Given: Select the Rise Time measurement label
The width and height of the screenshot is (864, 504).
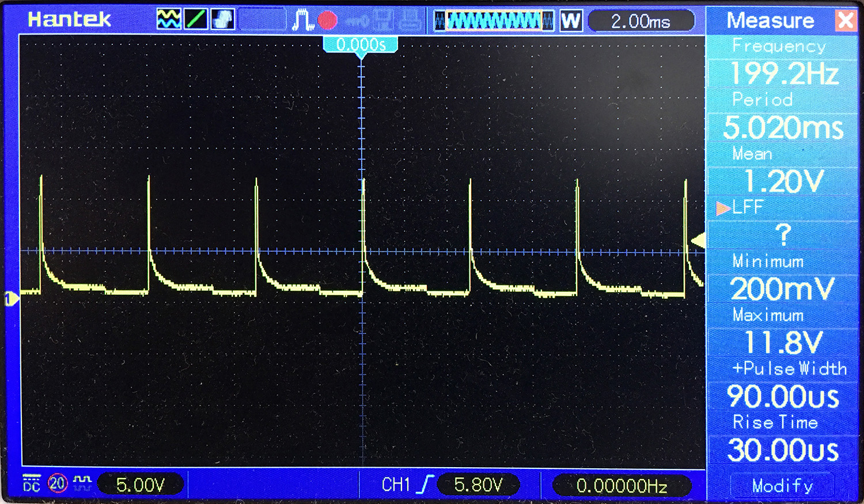Looking at the screenshot, I should (775, 423).
